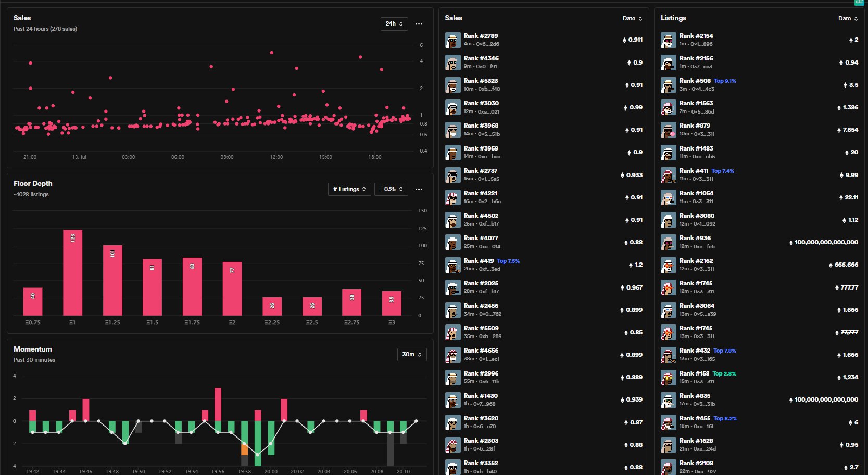This screenshot has width=868, height=475.
Task: Open the Floor Depth # Listings dropdown
Action: pos(349,189)
